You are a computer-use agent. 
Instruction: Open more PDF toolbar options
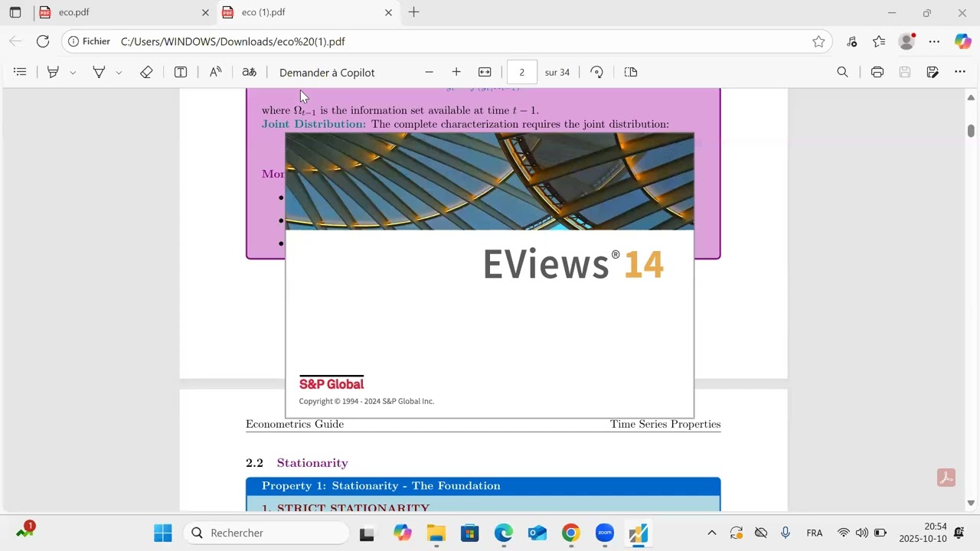(960, 72)
